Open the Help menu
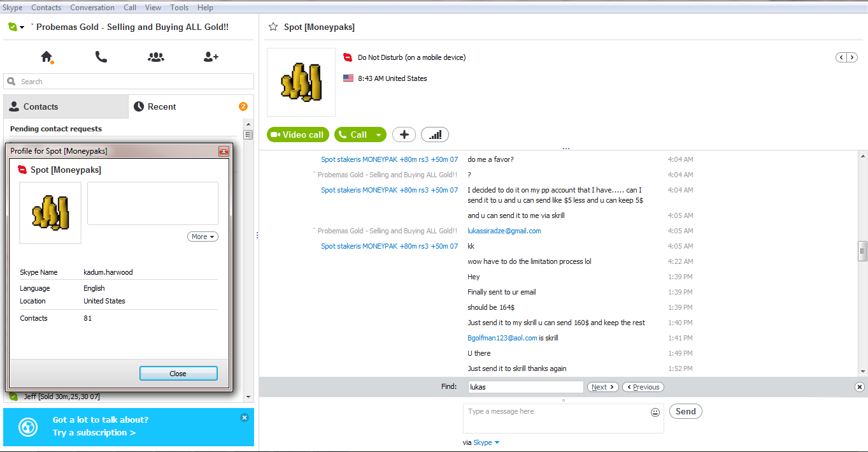The image size is (868, 452). (x=205, y=8)
